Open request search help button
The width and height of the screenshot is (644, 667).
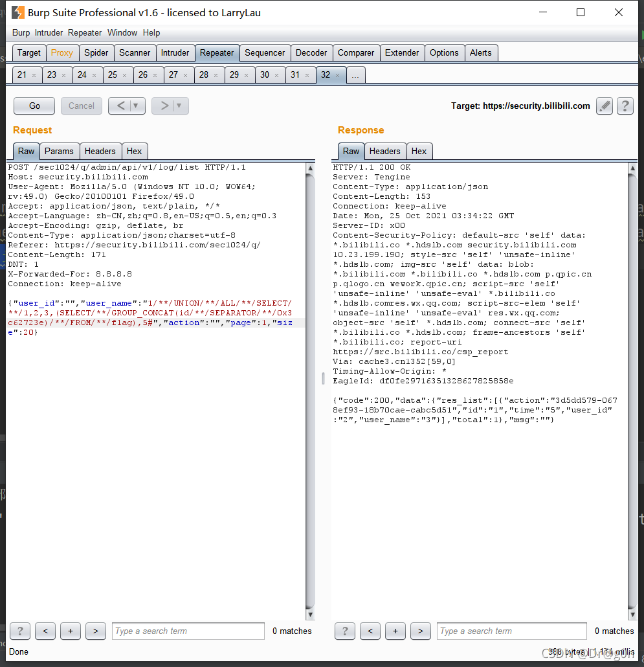click(20, 631)
